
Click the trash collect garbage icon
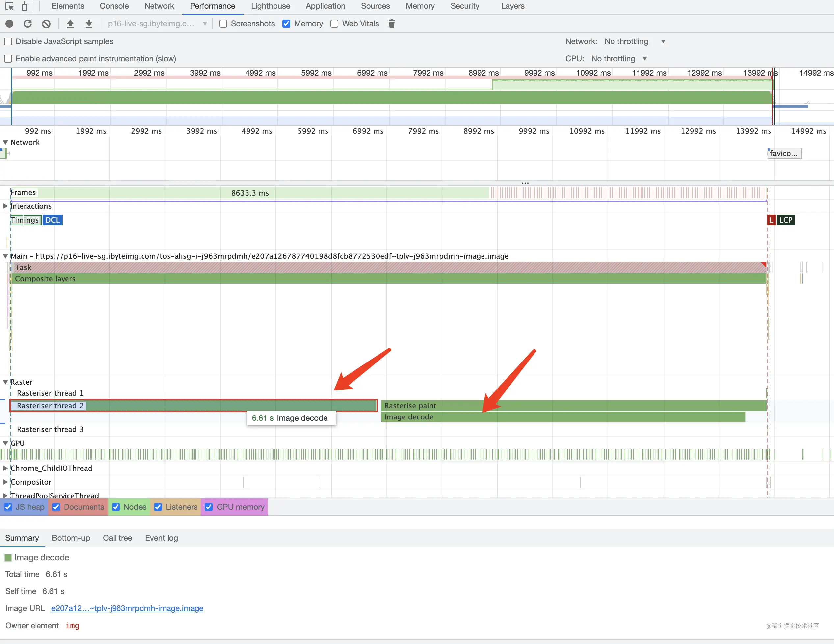pos(391,24)
